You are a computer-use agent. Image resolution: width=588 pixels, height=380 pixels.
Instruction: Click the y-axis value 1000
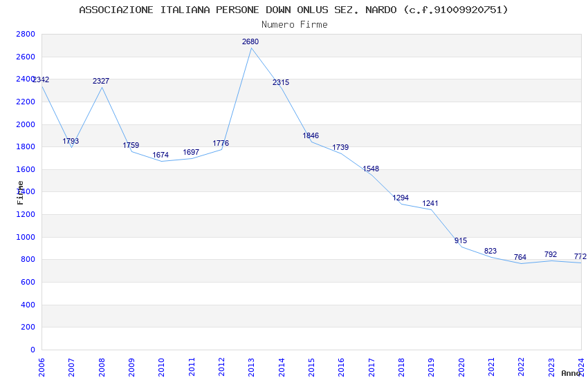(x=26, y=237)
